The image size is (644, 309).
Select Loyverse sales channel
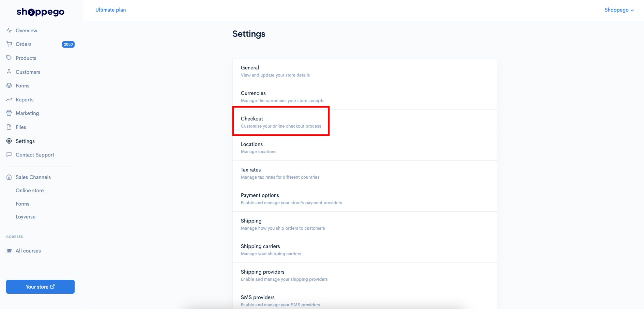[x=26, y=217]
